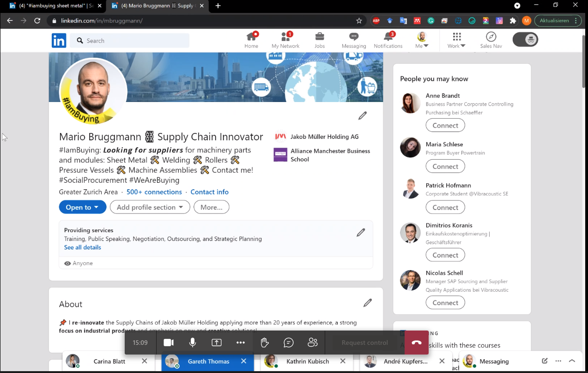Click Chrome profile avatar M
This screenshot has height=373, width=588.
tap(527, 21)
